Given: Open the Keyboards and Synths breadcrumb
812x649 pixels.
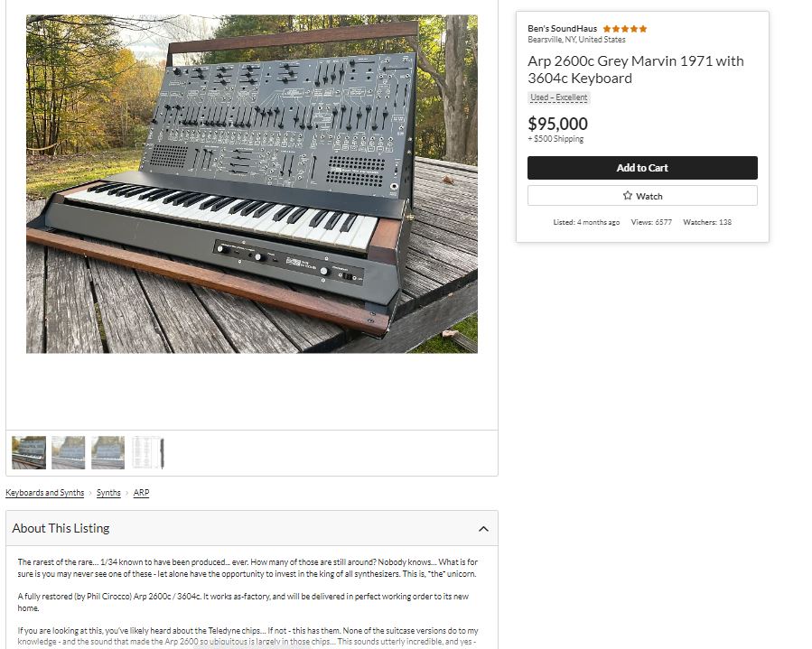Looking at the screenshot, I should [x=44, y=493].
